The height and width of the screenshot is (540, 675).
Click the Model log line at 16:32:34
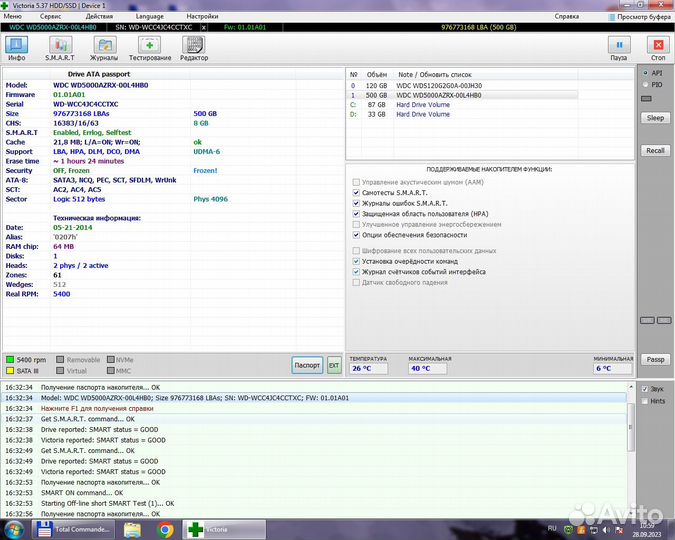tap(314, 398)
